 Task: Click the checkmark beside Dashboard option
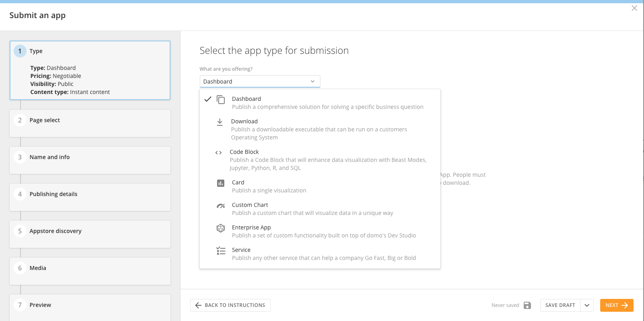pyautogui.click(x=208, y=99)
